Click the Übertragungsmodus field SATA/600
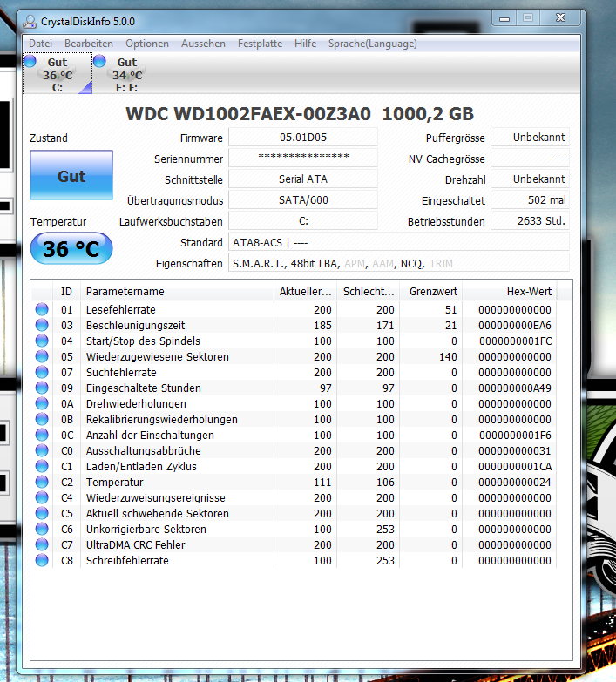The height and width of the screenshot is (682, 616). tap(303, 199)
